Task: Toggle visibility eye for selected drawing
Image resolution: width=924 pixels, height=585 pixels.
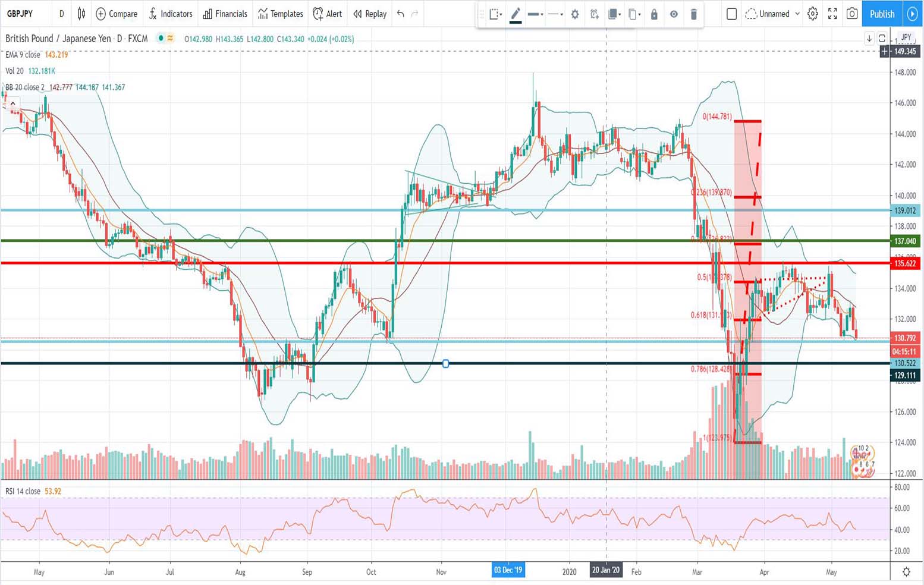Action: tap(674, 14)
